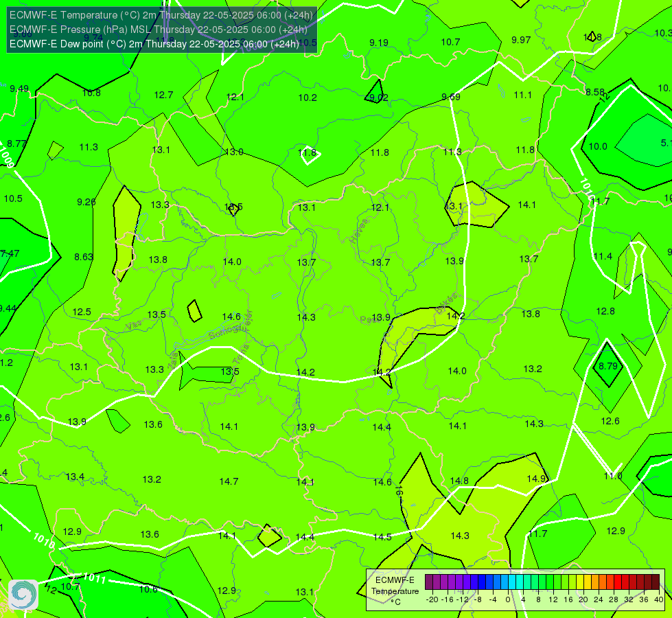Click the 14.5 temperature value
The width and height of the screenshot is (672, 618).
pos(382,538)
